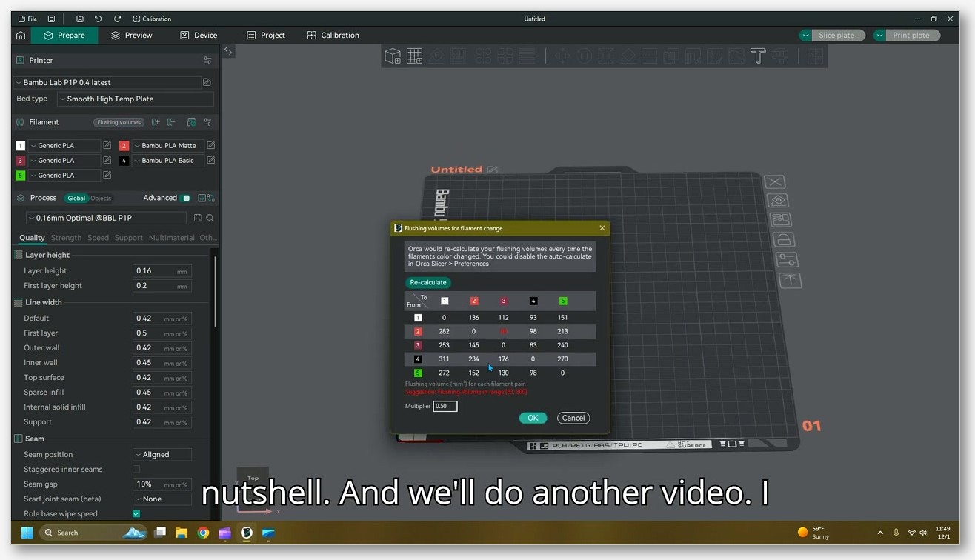Click the auto-orient icon beside the plate
This screenshot has height=560, width=975.
point(777,201)
